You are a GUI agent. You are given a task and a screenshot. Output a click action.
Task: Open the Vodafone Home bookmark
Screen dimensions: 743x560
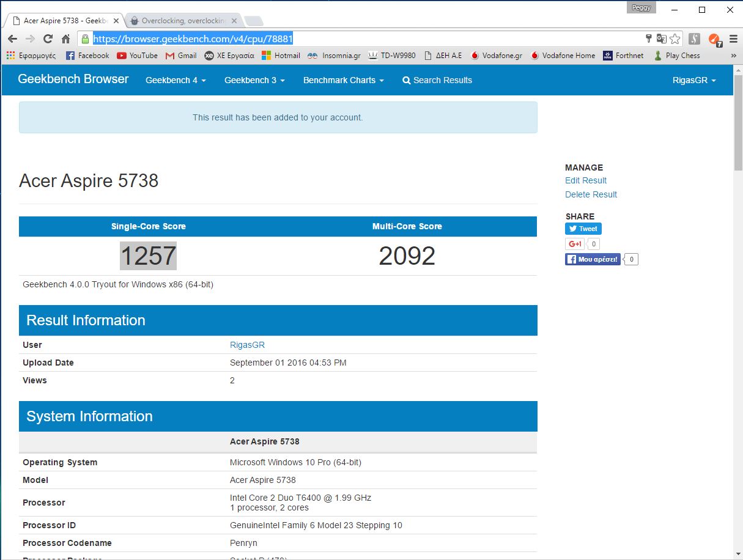tap(563, 56)
